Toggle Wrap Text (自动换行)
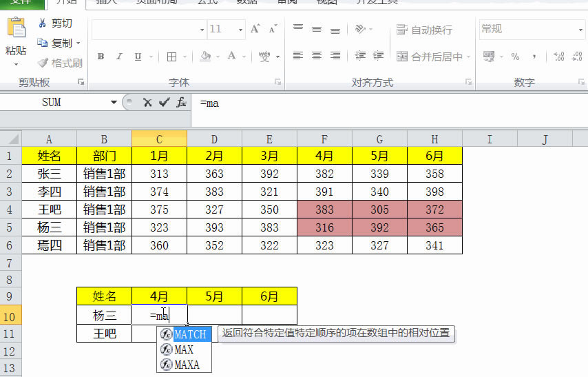This screenshot has height=377, width=588. point(424,30)
